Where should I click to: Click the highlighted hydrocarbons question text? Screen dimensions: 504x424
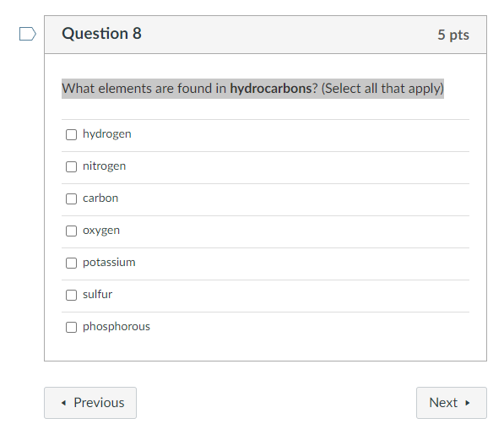click(252, 89)
